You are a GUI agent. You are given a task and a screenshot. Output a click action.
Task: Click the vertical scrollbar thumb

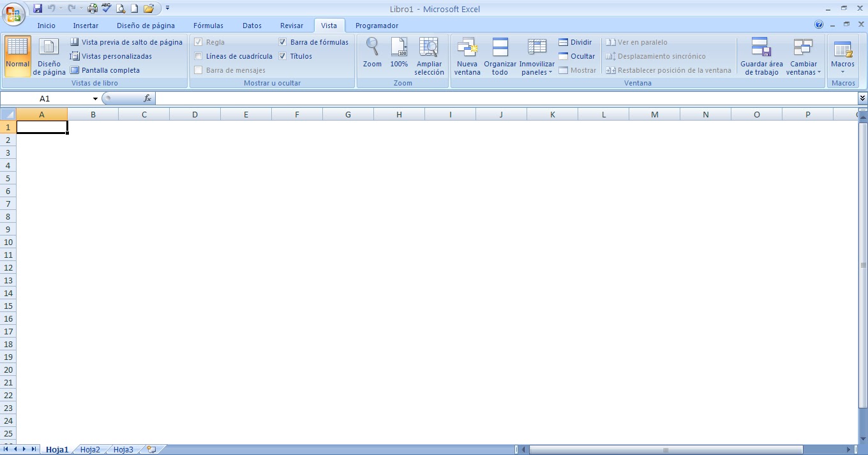pyautogui.click(x=863, y=264)
